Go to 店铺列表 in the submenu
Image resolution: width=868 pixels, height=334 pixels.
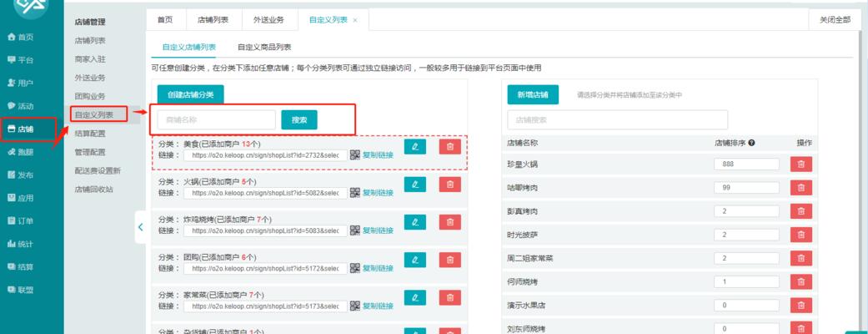click(x=90, y=41)
